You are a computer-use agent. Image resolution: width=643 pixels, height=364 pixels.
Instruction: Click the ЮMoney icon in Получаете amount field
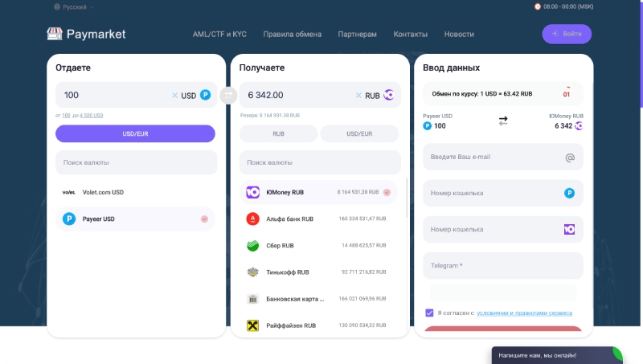[x=389, y=95]
